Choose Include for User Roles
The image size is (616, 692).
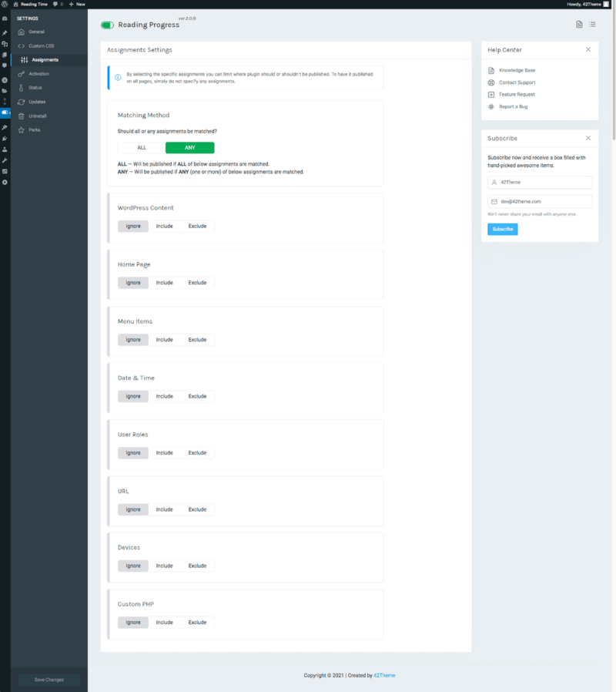(x=165, y=453)
